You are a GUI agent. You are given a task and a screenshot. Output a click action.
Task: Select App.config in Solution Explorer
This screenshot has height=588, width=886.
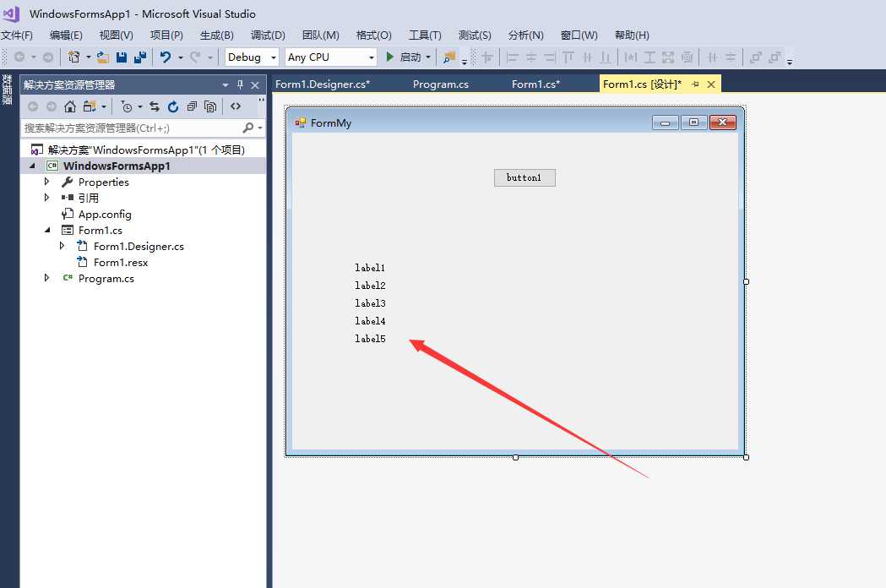pos(105,214)
